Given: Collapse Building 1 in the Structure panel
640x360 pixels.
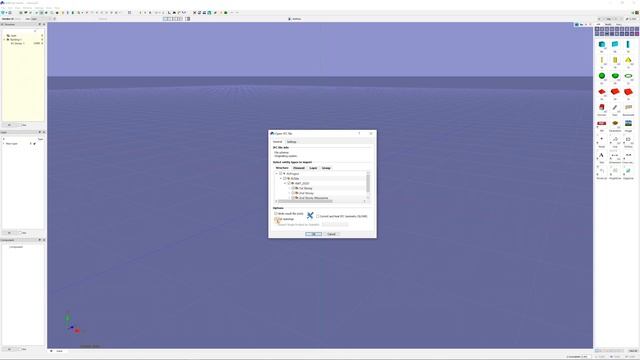Looking at the screenshot, I should tap(4, 39).
